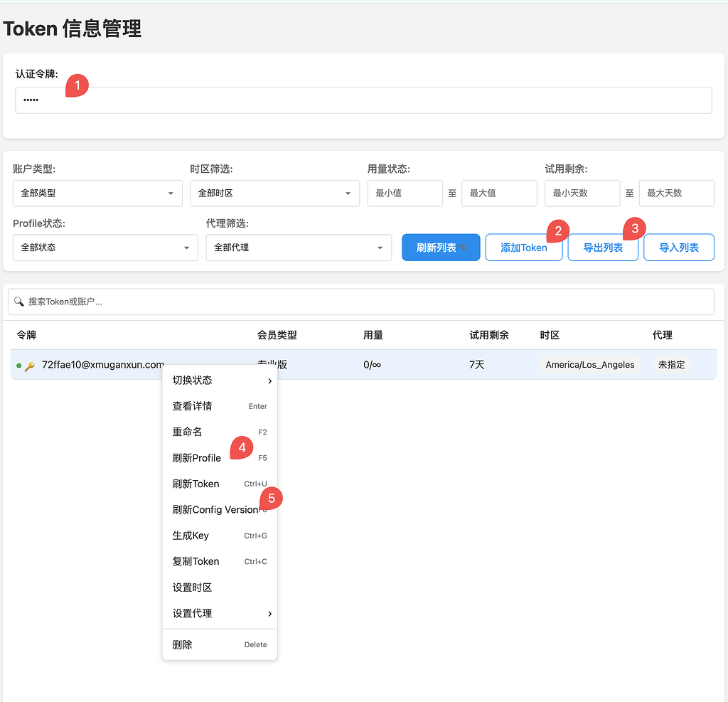Open the 时区筛选 dropdown
The height and width of the screenshot is (702, 728).
[x=274, y=193]
